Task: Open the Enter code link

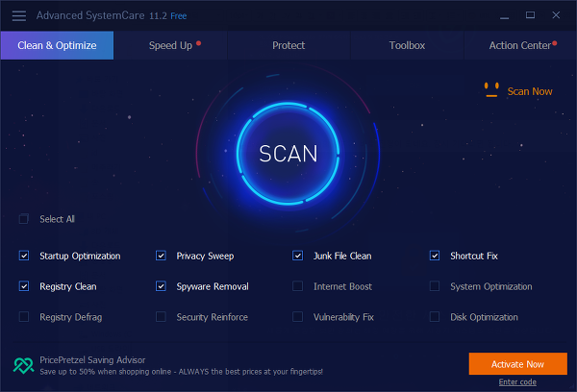Action: coord(517,382)
